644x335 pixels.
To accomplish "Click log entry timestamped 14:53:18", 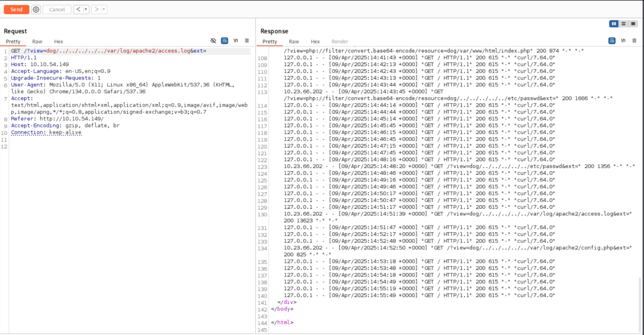I will [x=419, y=261].
